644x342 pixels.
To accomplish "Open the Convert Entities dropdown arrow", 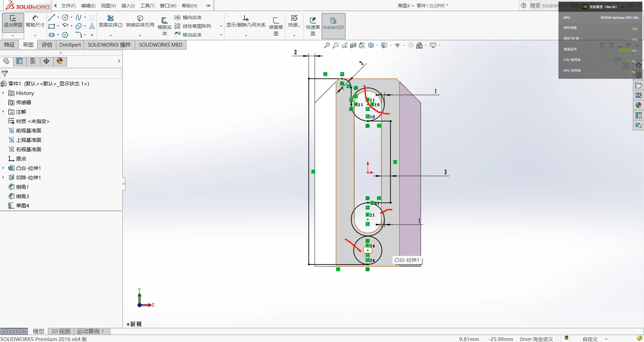I will click(x=140, y=36).
